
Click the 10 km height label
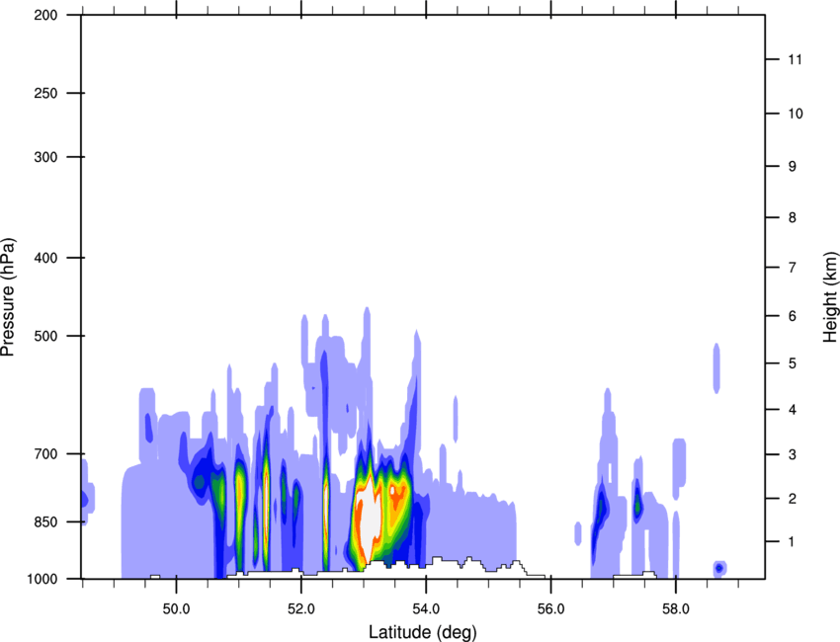tap(795, 114)
